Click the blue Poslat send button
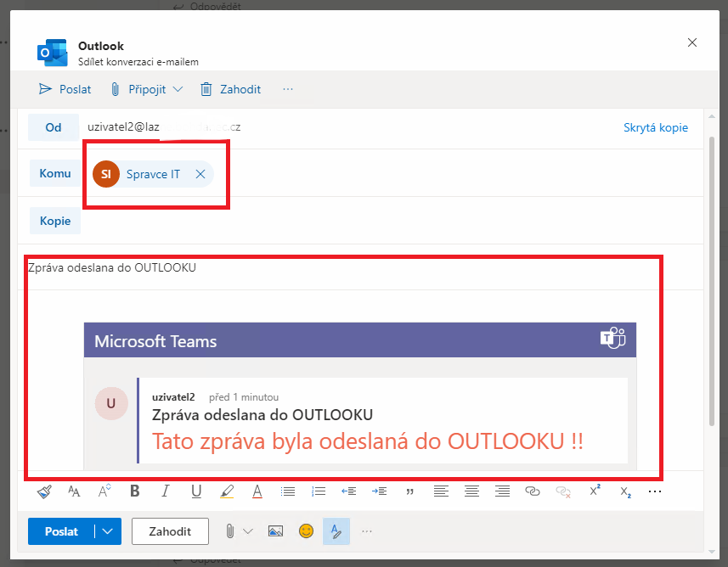 click(61, 531)
